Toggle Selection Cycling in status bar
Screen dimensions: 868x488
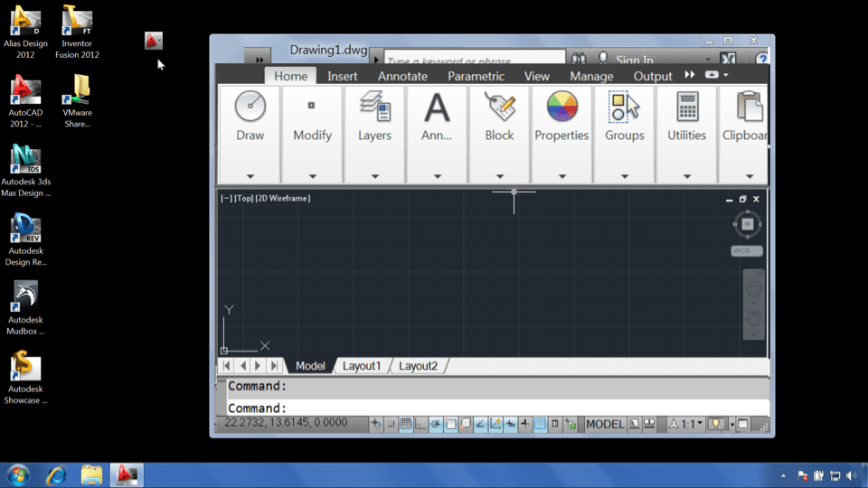click(571, 425)
